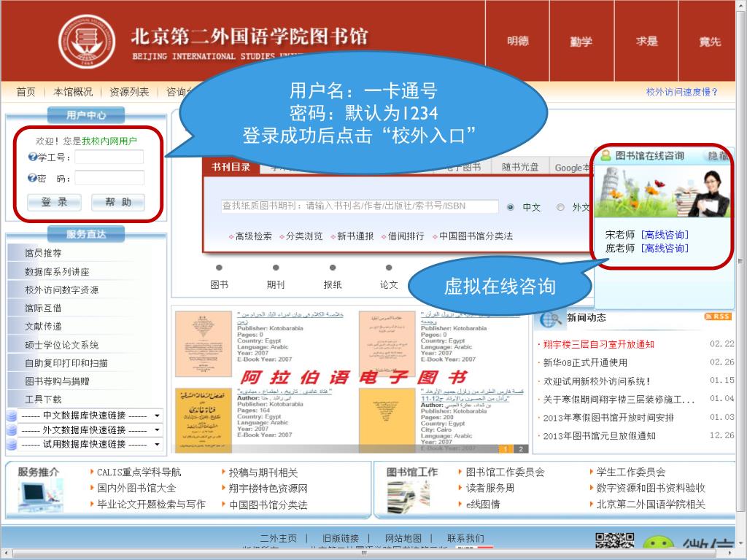Click the database icon beside 中文数据库快速链接

click(12, 416)
